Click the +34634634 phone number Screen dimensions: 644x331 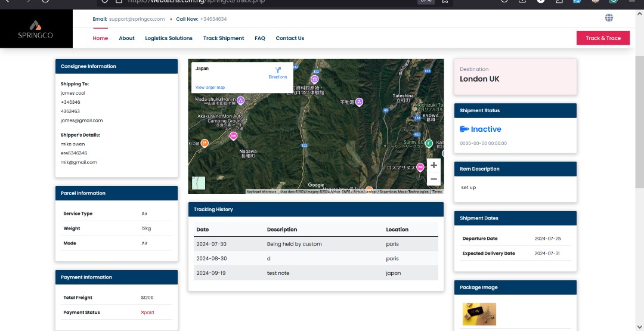click(x=213, y=19)
